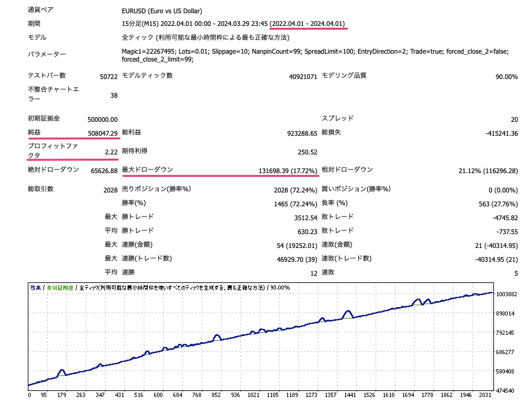
Task: Click the net profit value 508047.29
Action: coord(103,133)
